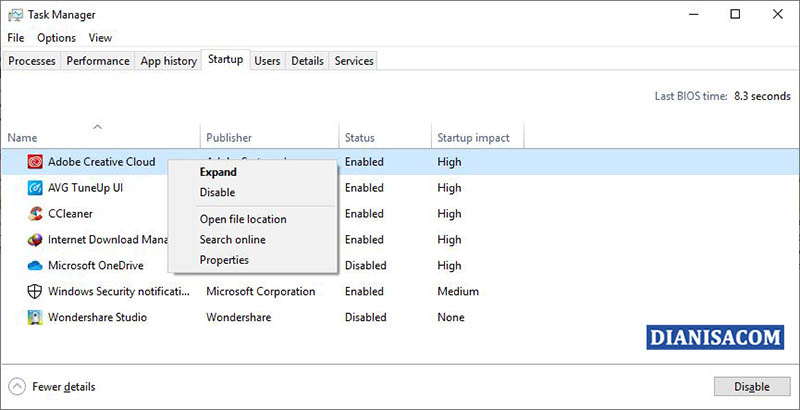Click the CCleaner app icon
This screenshot has height=410, width=800.
(35, 214)
